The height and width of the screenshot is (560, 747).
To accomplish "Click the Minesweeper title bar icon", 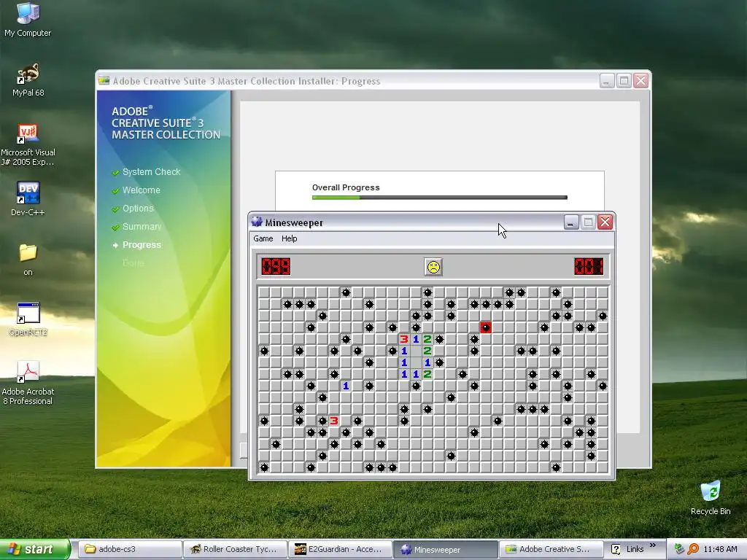I will coord(257,222).
